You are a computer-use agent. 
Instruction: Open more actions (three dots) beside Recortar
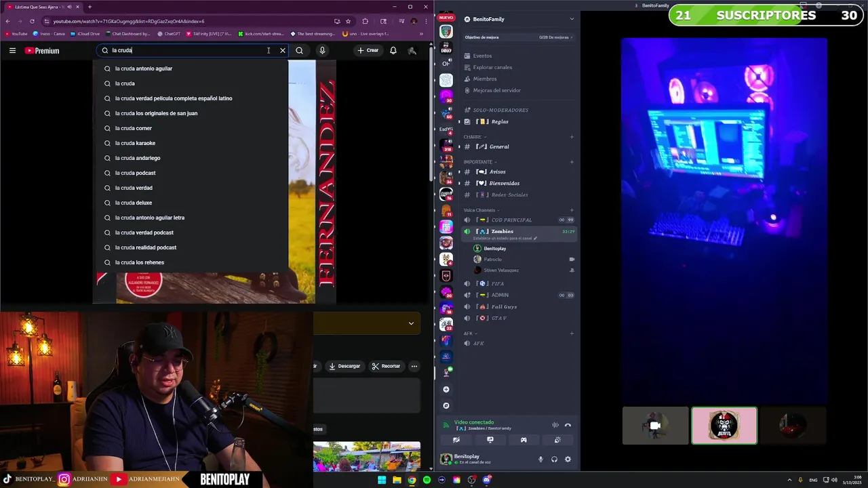tap(414, 366)
